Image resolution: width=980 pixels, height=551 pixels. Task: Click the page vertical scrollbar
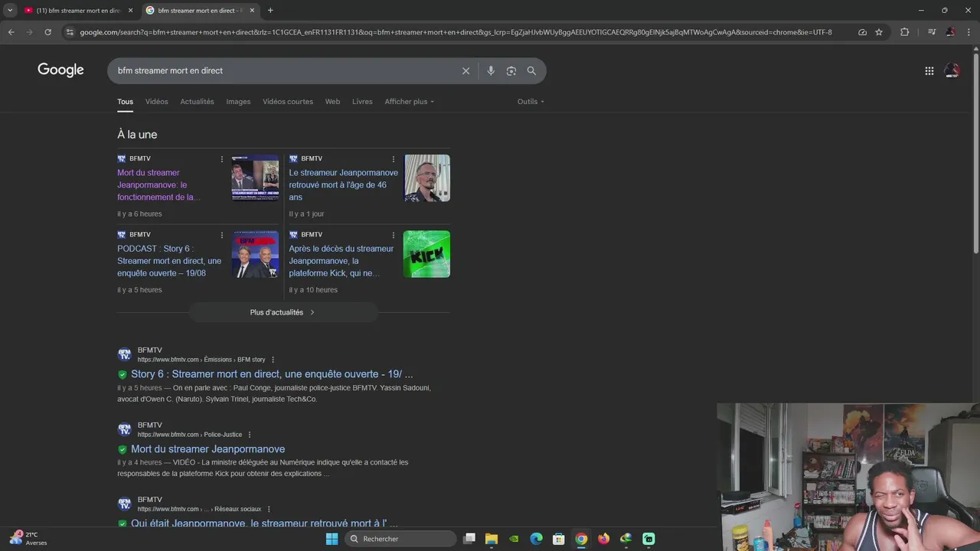(x=975, y=153)
